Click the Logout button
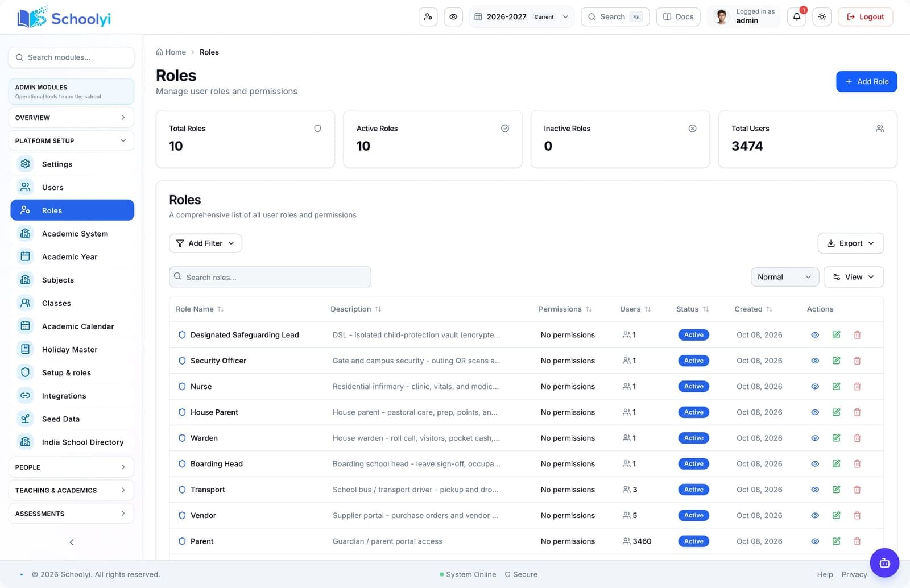 coord(865,17)
